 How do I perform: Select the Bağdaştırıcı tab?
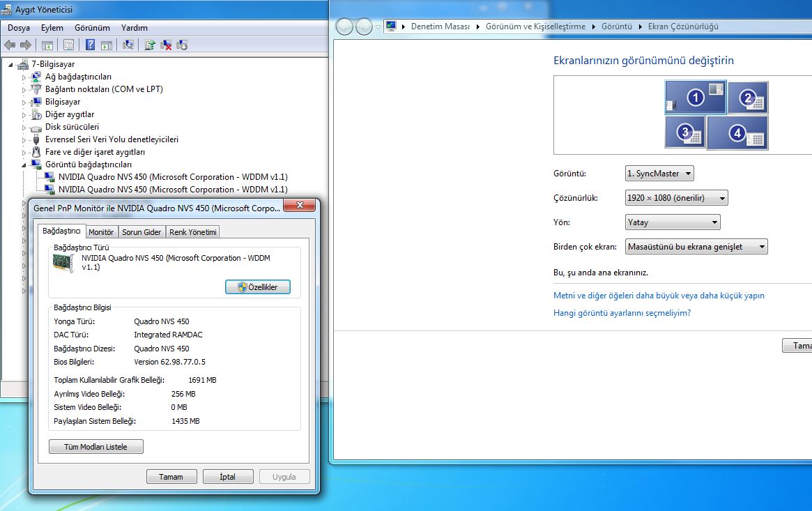[61, 231]
